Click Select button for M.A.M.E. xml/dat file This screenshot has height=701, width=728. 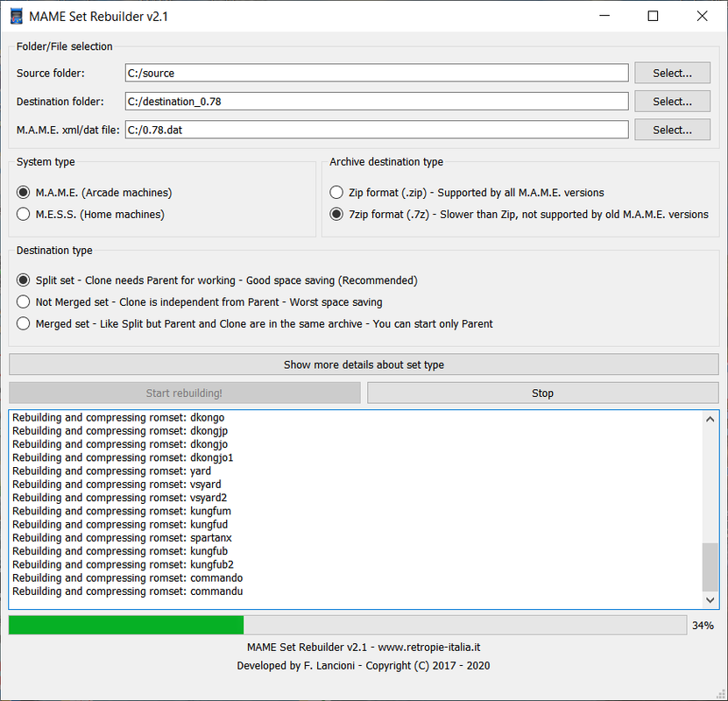(x=672, y=130)
